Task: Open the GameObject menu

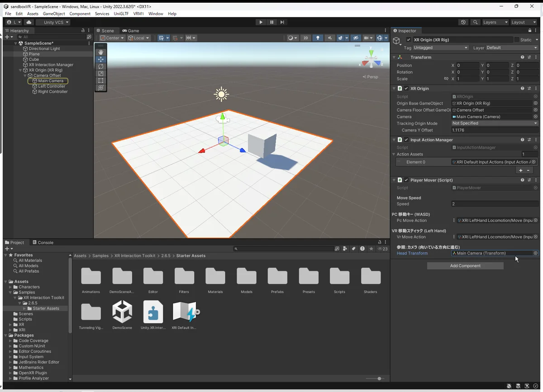Action: 54,14
